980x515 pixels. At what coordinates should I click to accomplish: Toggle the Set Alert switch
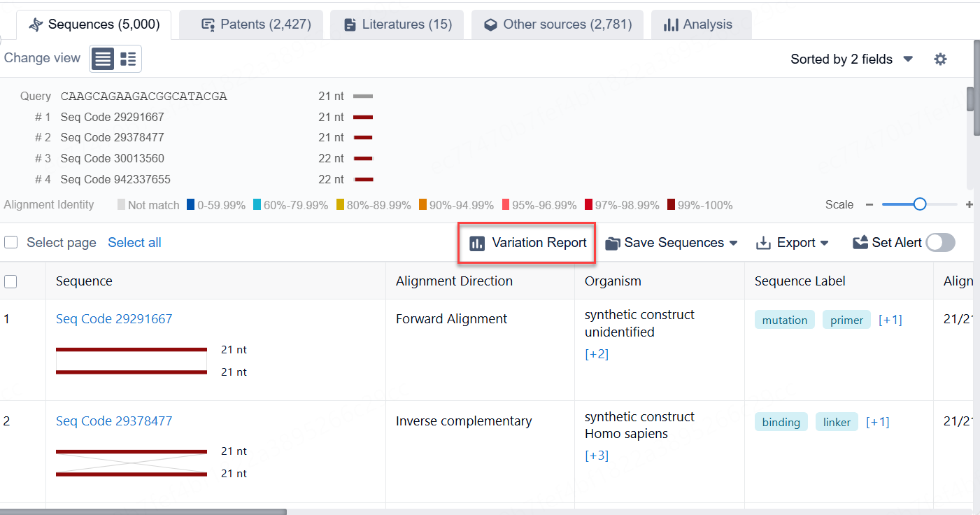click(940, 243)
